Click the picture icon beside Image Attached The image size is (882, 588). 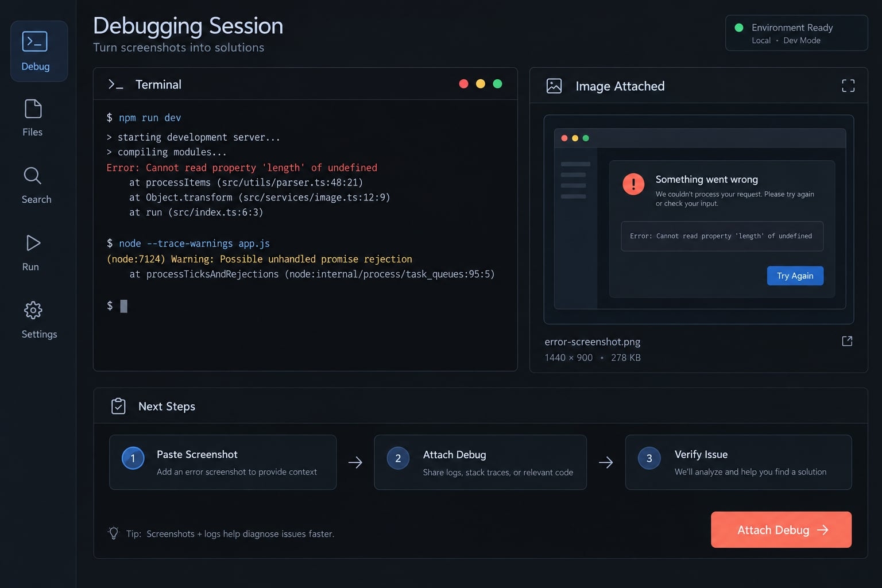[554, 86]
